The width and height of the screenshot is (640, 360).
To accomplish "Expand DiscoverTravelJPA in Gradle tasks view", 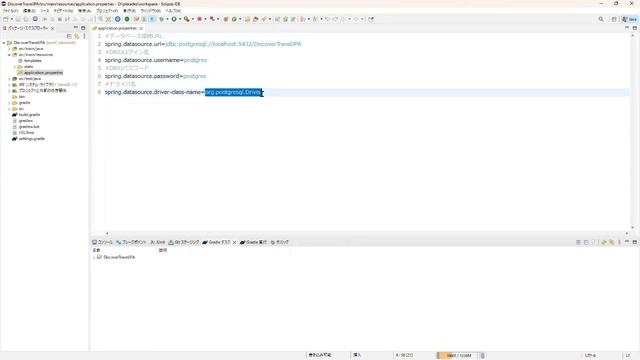I will (94, 258).
